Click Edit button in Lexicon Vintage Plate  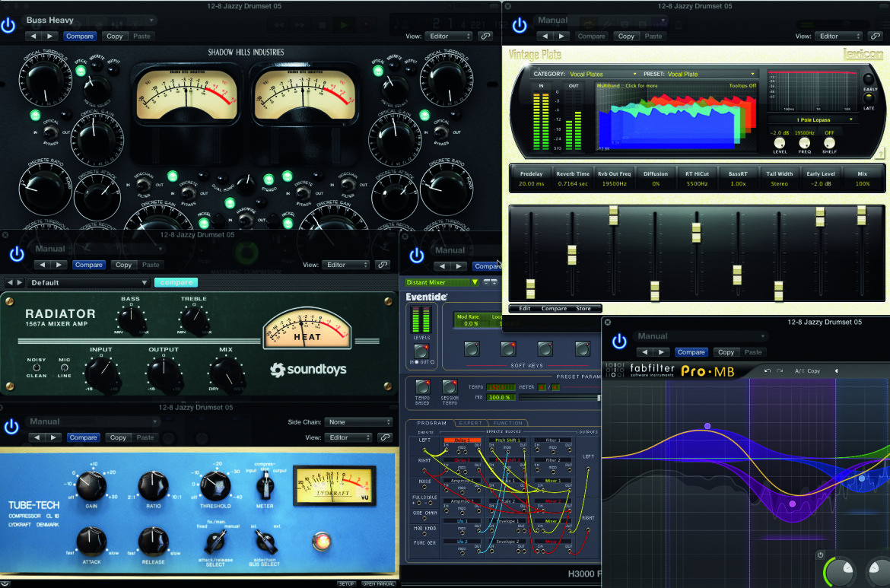click(x=524, y=309)
